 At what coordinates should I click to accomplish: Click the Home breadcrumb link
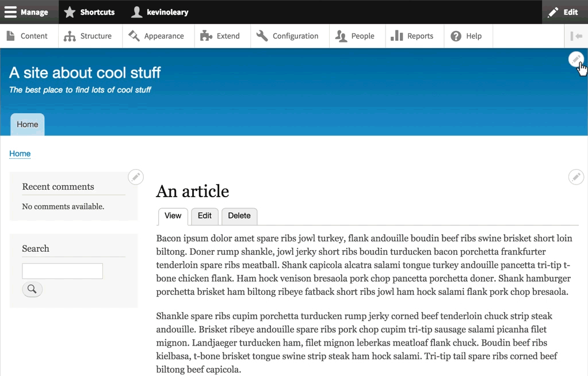coord(20,154)
